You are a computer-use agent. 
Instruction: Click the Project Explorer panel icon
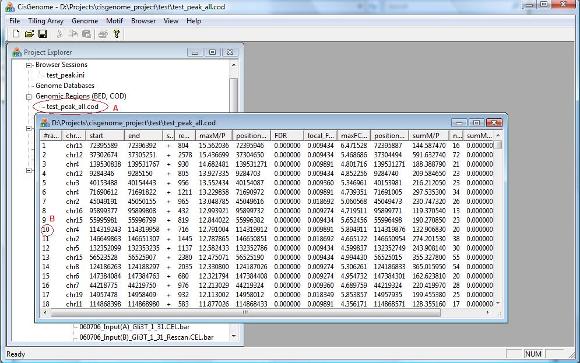17,52
